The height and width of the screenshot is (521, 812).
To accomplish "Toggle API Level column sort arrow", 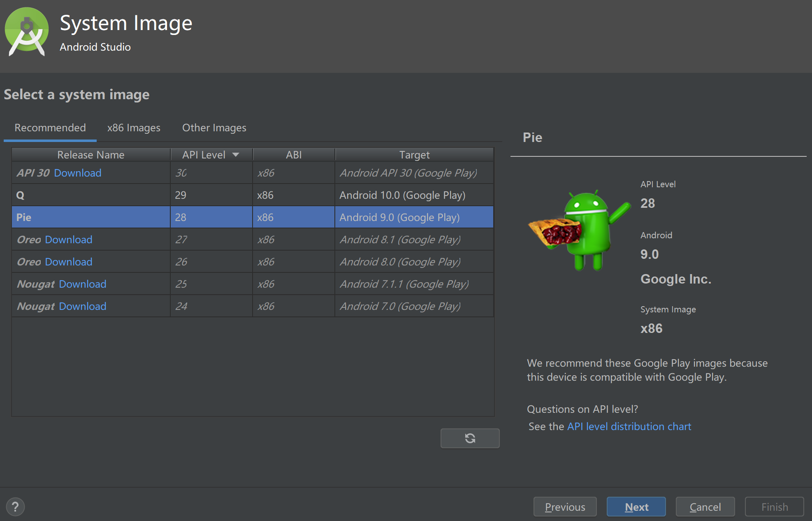I will (x=236, y=155).
